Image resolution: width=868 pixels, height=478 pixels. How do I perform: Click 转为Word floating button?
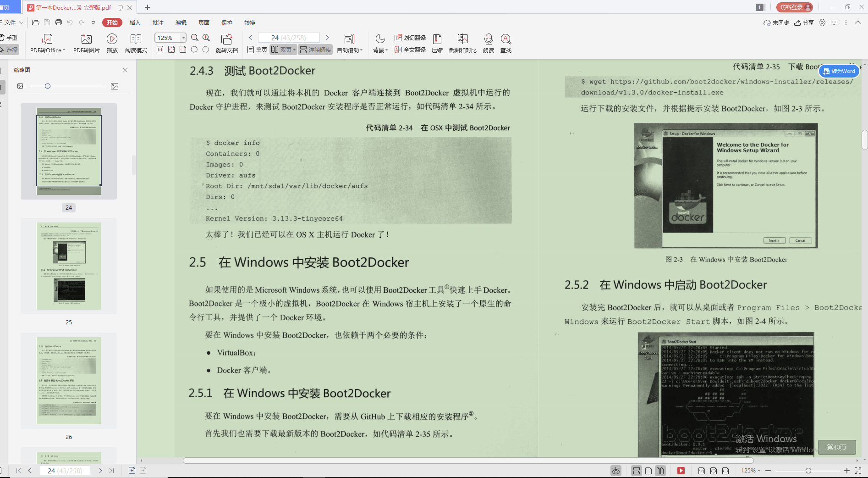(839, 71)
